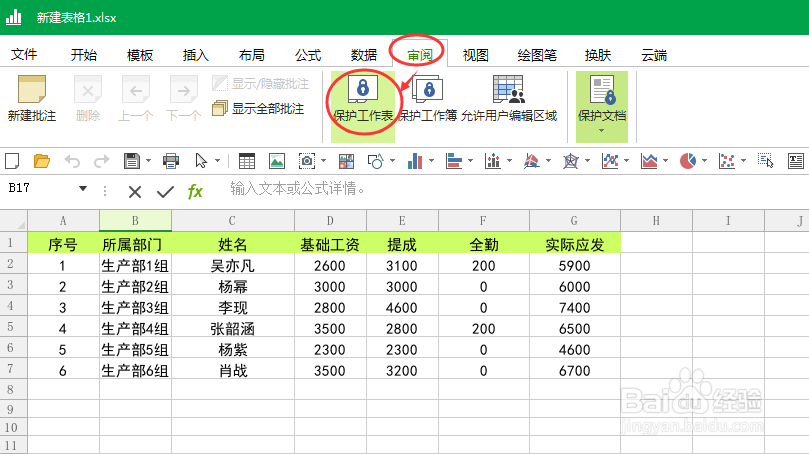This screenshot has width=809, height=454.
Task: Click the 保护文档 protect document icon
Action: (602, 90)
